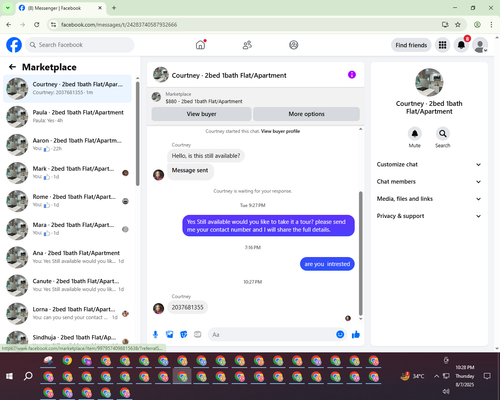Reload the page with the refresh icon
Image resolution: width=500 pixels, height=400 pixels.
pos(37,24)
